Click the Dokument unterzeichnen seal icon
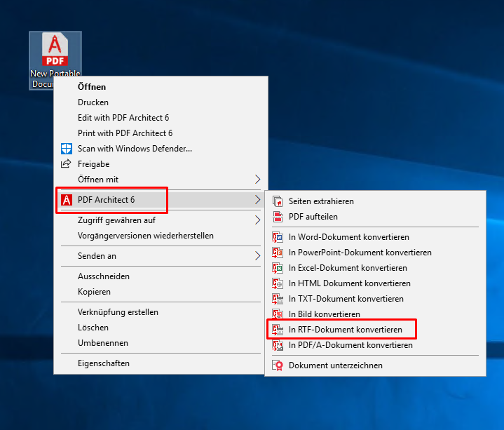This screenshot has width=504, height=430. click(278, 365)
